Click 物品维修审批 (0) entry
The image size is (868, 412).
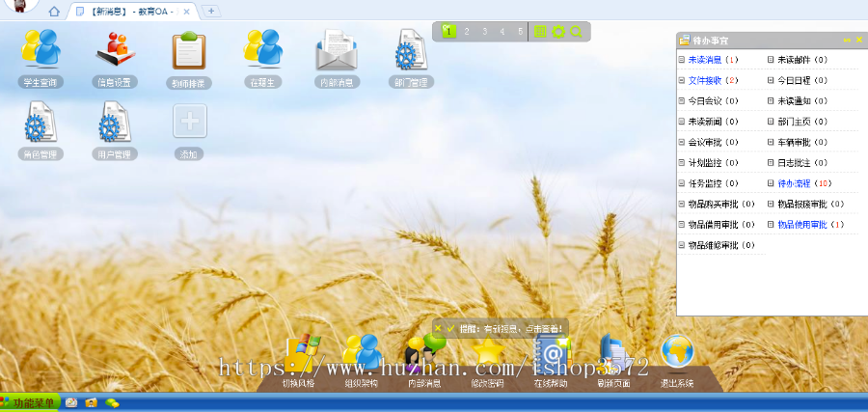pos(721,245)
